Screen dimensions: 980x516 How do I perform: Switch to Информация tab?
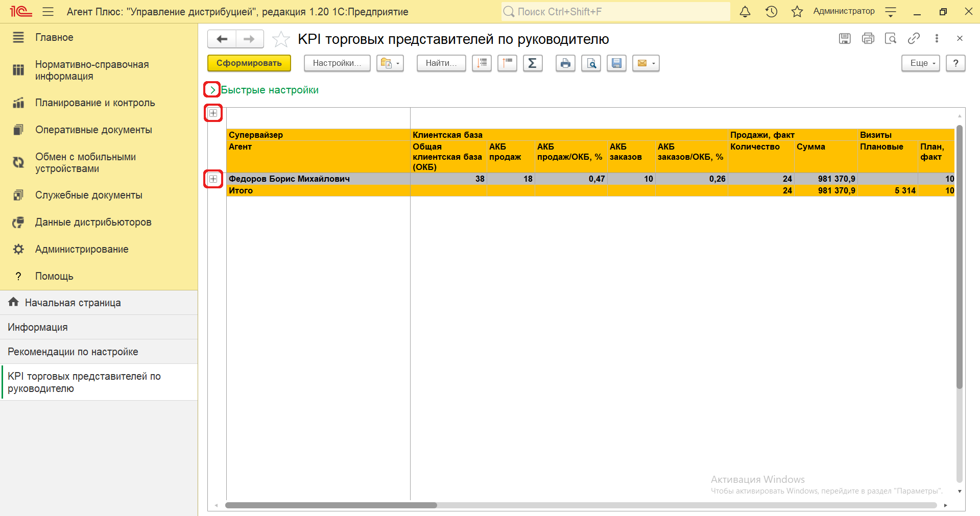click(99, 327)
